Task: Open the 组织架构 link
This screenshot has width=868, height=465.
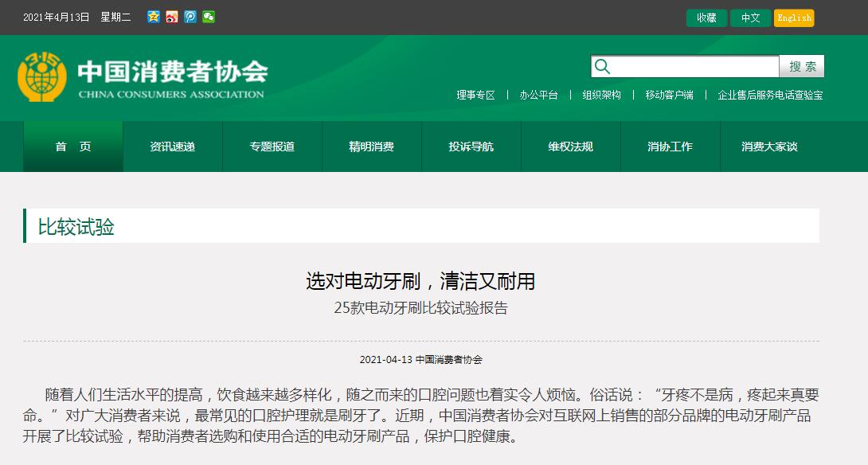Action: click(x=602, y=96)
